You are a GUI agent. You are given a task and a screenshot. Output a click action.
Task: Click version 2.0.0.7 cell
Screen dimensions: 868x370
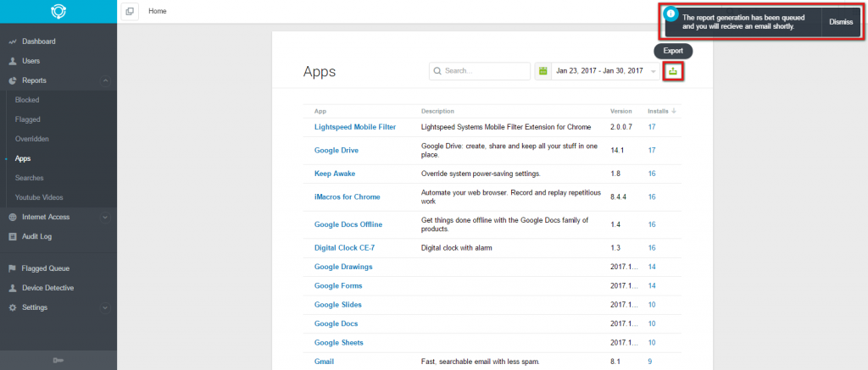coord(621,127)
